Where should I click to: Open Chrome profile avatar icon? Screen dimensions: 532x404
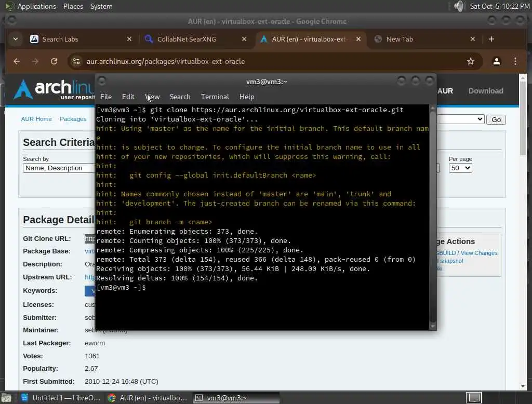(x=496, y=61)
